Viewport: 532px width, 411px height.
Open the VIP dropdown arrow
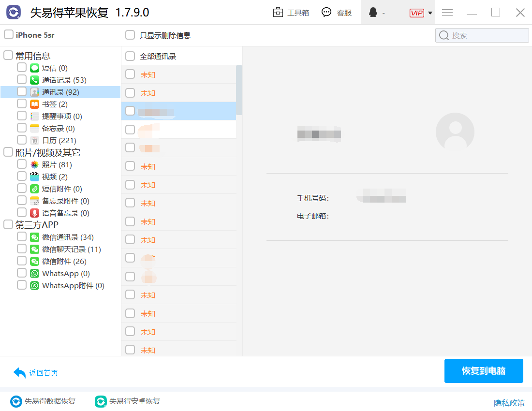[430, 13]
